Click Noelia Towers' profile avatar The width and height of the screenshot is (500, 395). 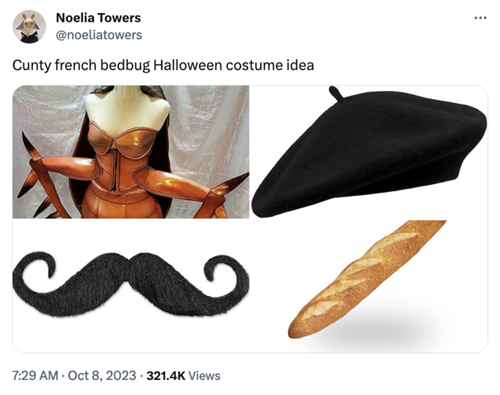[x=29, y=27]
